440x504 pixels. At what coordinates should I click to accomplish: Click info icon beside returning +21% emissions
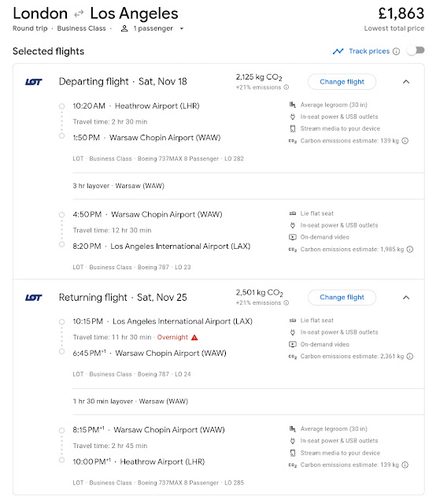[x=287, y=302]
